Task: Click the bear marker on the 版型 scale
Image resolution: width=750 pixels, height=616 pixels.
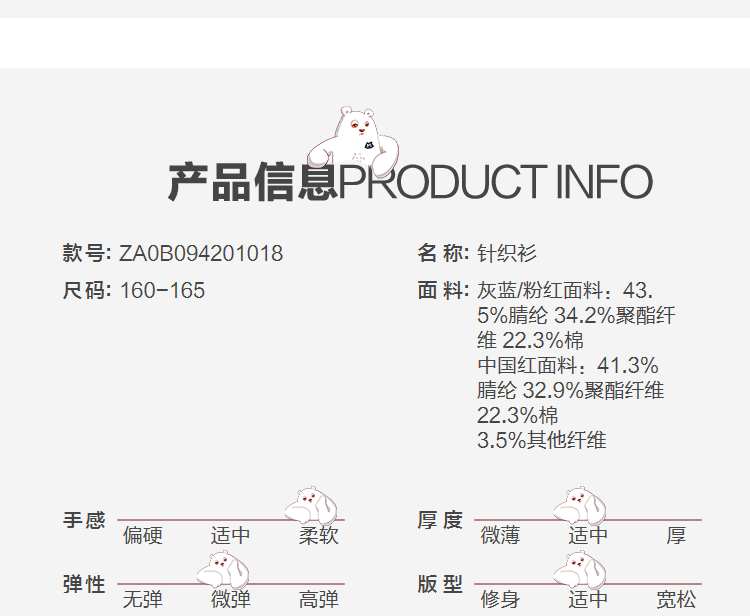Action: [580, 569]
